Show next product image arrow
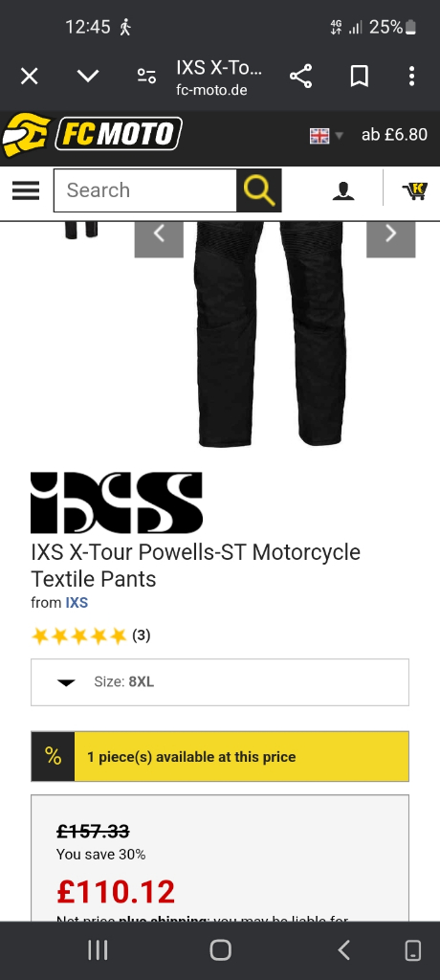 [x=391, y=234]
